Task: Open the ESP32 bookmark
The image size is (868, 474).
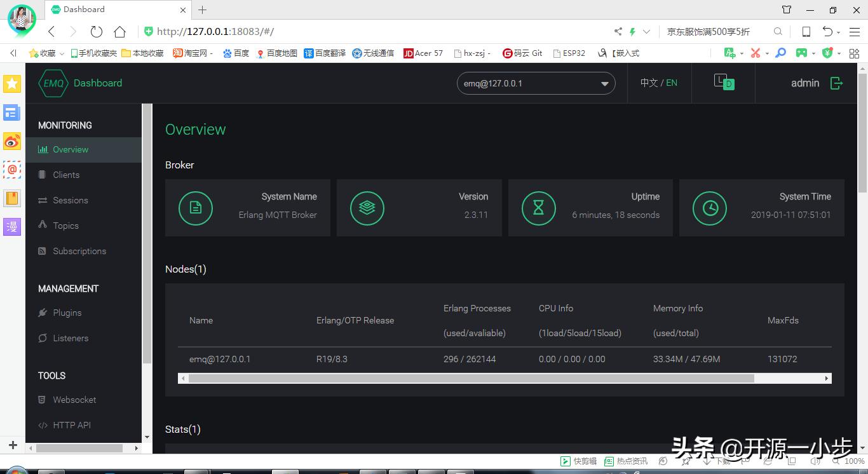Action: pos(569,53)
